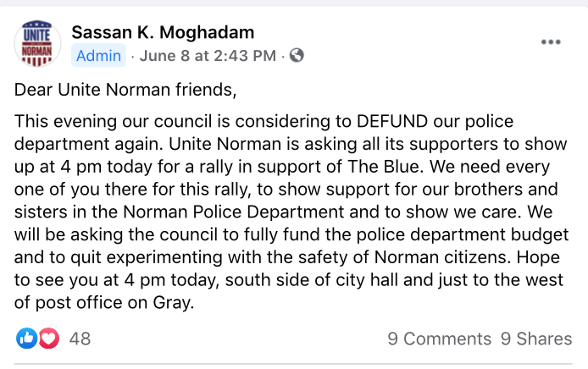The height and width of the screenshot is (369, 588).
Task: Open the 9 Comments link
Action: coord(439,339)
